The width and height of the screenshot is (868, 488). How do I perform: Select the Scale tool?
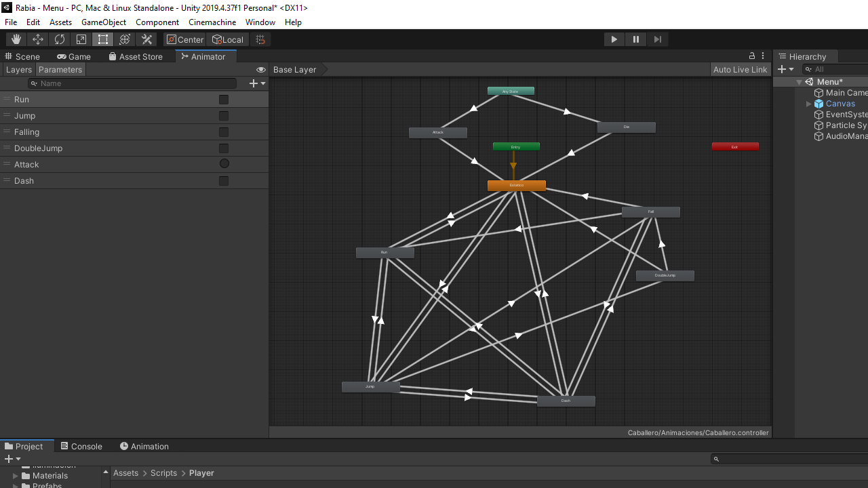point(81,39)
